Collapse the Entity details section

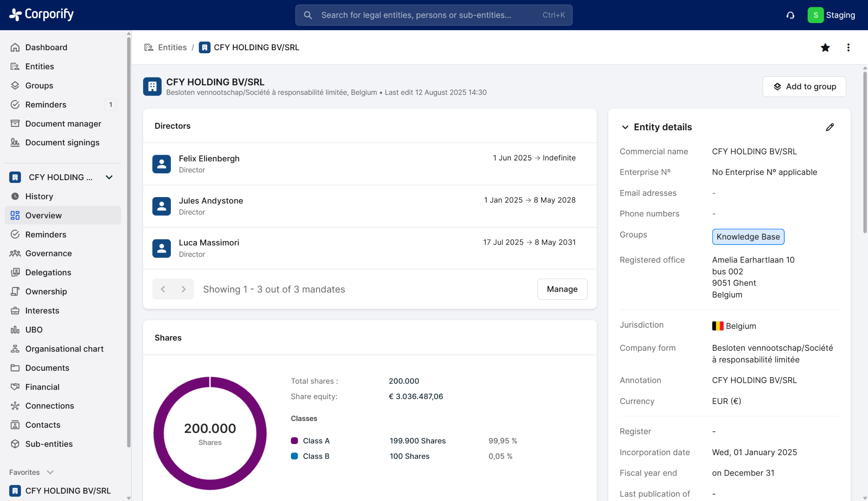625,127
